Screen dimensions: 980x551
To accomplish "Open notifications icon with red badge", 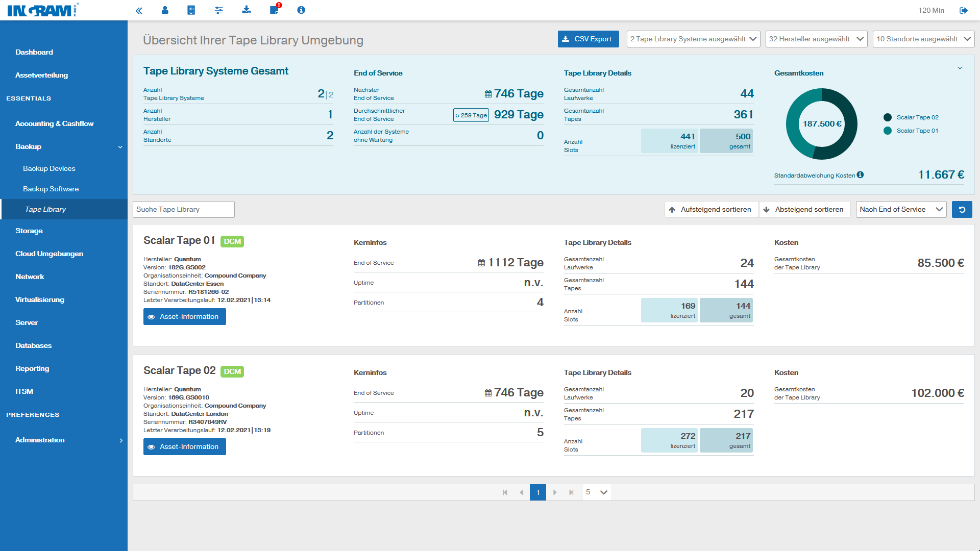I will [275, 9].
